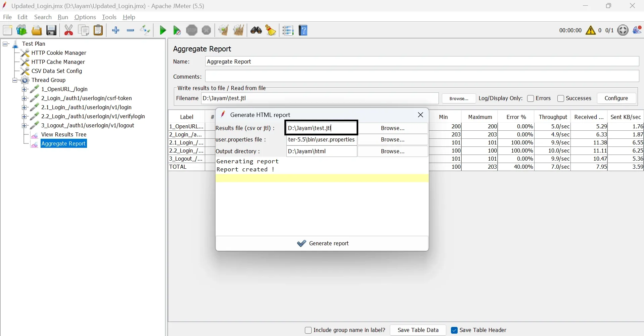Screen dimensions: 644x336
Task: Click Browse next to Filename field
Action: click(459, 98)
